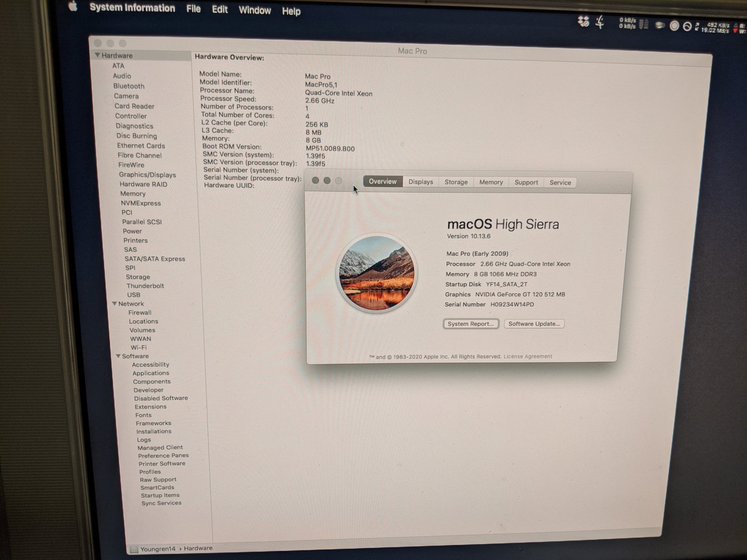Collapse the Hardware section in sidebar

point(97,55)
